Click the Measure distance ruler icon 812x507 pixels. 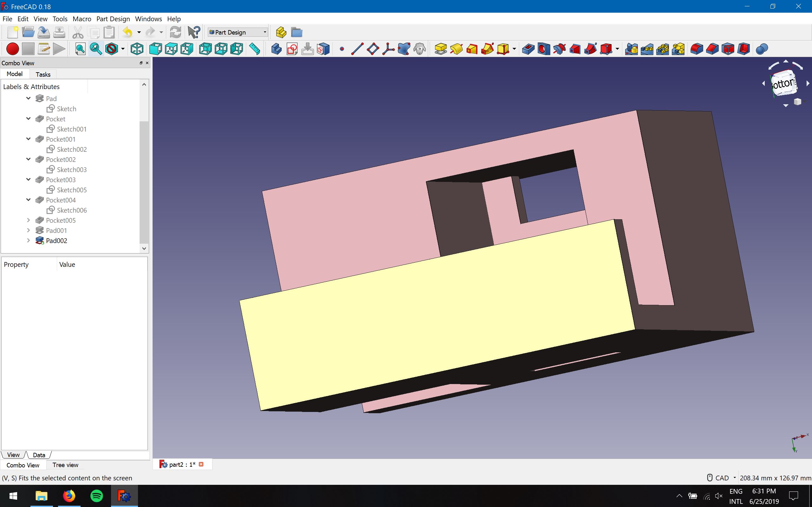(255, 49)
